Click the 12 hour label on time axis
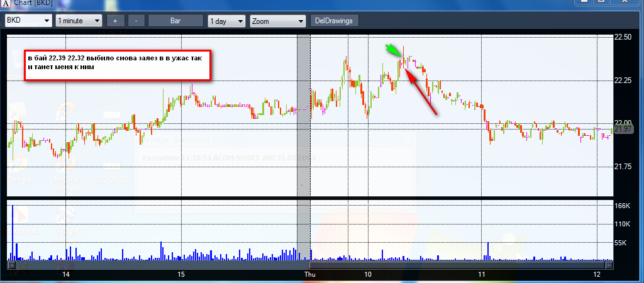This screenshot has height=283, width=644. point(597,274)
